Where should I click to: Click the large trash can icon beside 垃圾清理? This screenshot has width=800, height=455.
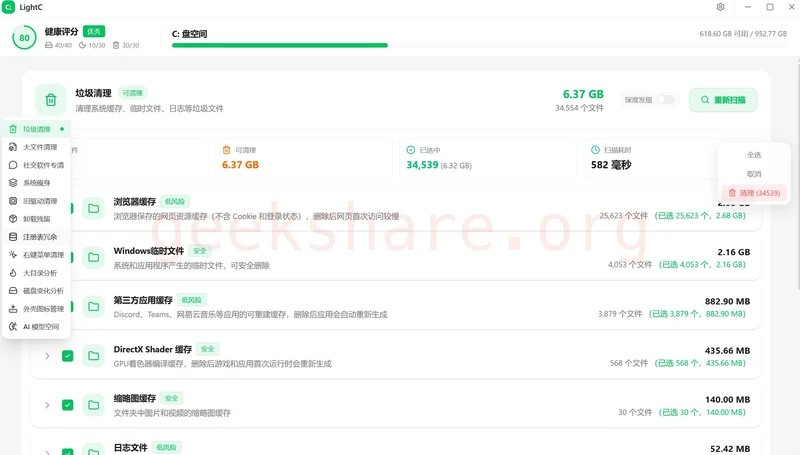pyautogui.click(x=51, y=100)
